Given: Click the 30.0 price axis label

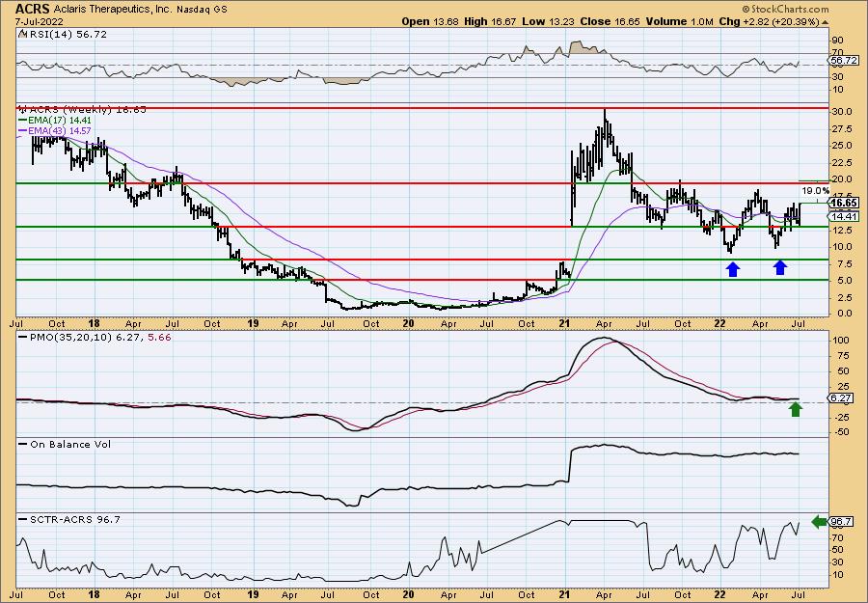Looking at the screenshot, I should [841, 111].
